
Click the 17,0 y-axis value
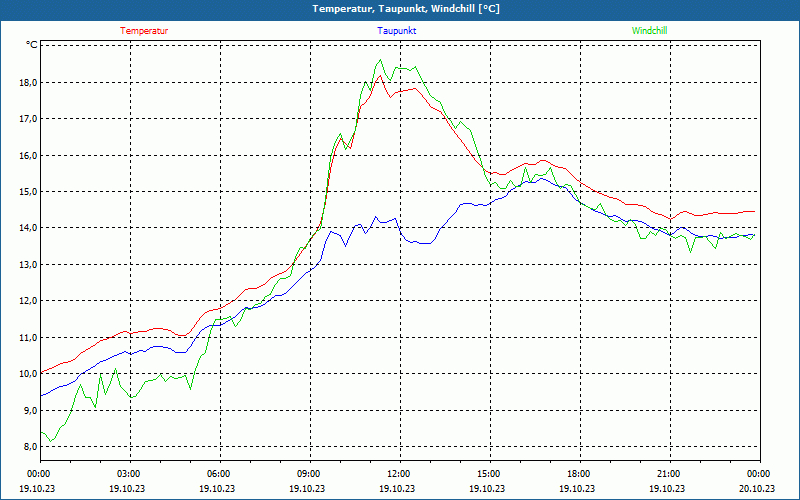point(28,119)
